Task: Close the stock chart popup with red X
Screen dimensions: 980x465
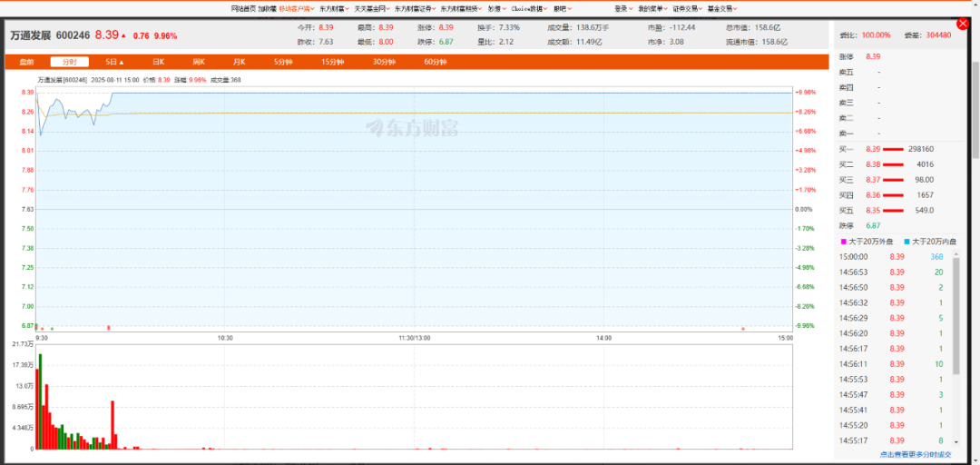Action: 963,23
